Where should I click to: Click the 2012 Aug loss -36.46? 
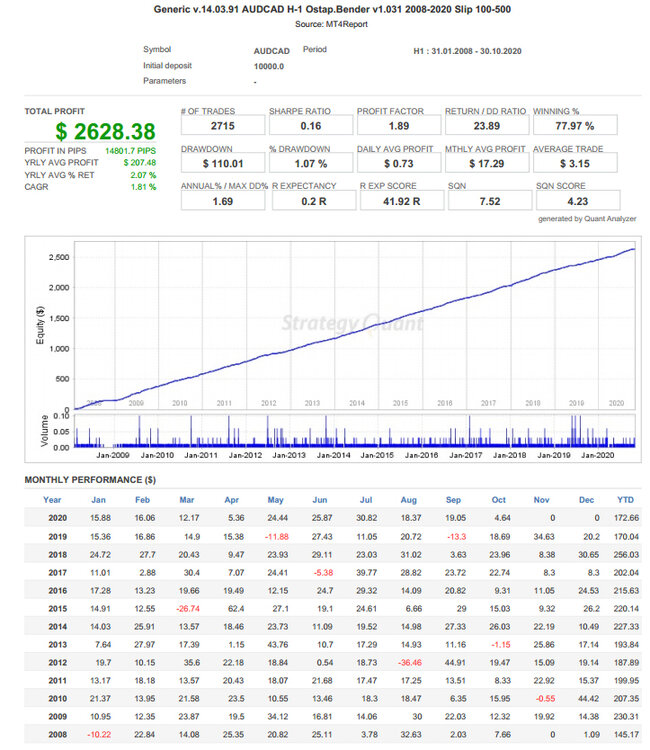point(410,662)
